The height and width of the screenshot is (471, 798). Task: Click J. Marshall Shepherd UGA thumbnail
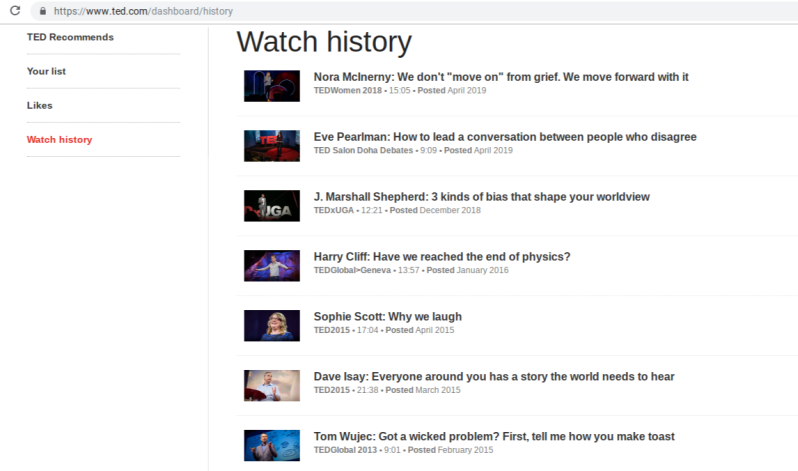point(272,206)
